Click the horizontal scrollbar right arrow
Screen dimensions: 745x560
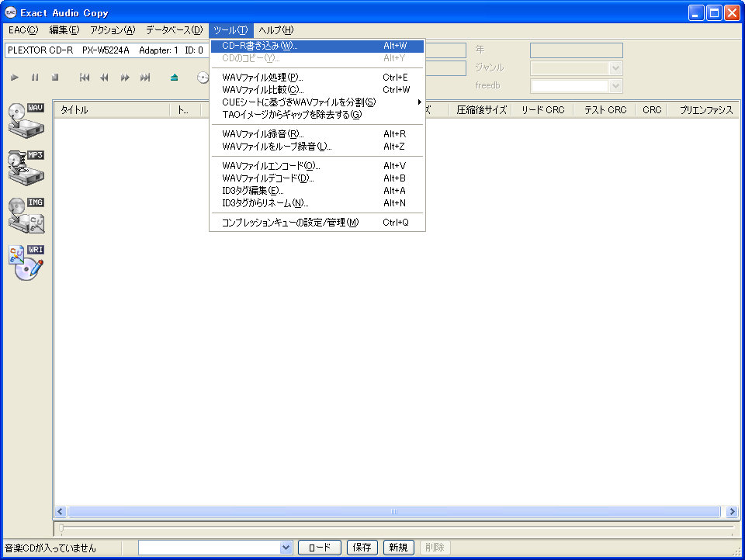731,512
